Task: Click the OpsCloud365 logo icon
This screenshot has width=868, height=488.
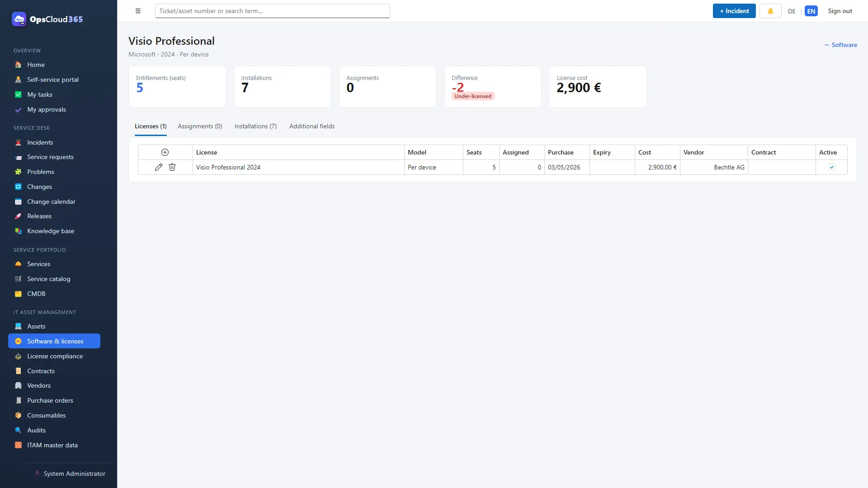Action: click(19, 19)
